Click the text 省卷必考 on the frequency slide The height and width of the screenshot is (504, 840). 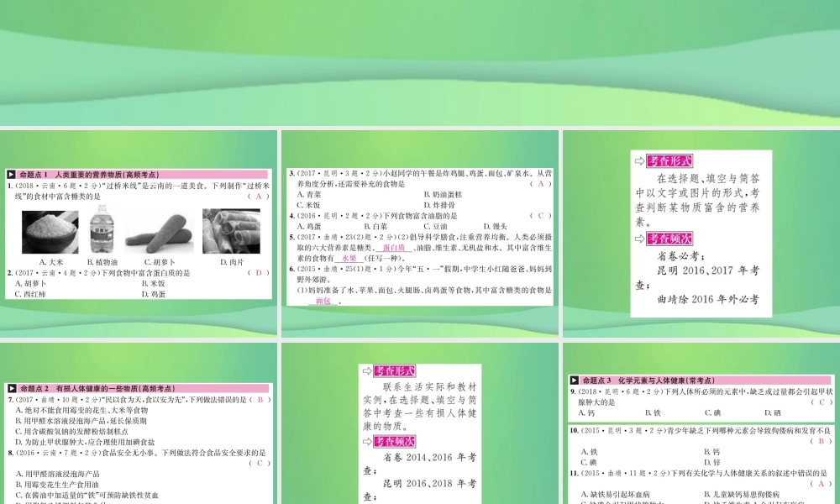click(x=681, y=256)
